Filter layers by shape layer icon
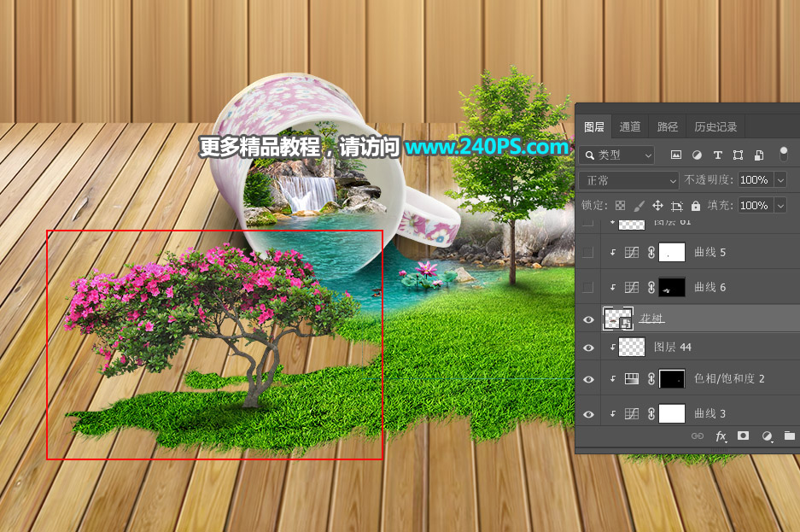 pyautogui.click(x=738, y=155)
